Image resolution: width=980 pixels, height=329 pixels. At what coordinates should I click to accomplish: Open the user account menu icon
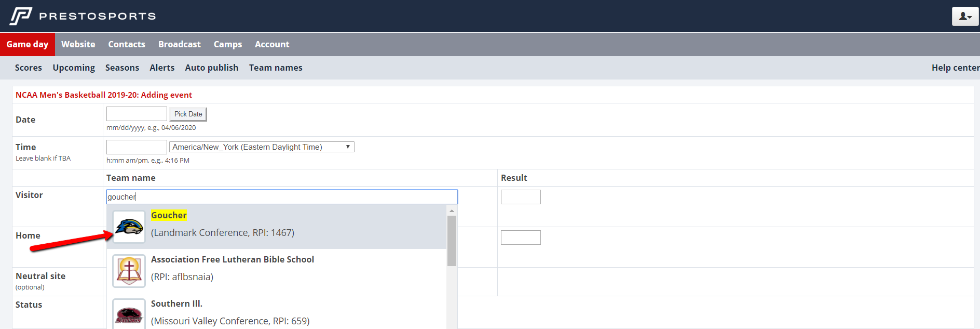coord(965,17)
